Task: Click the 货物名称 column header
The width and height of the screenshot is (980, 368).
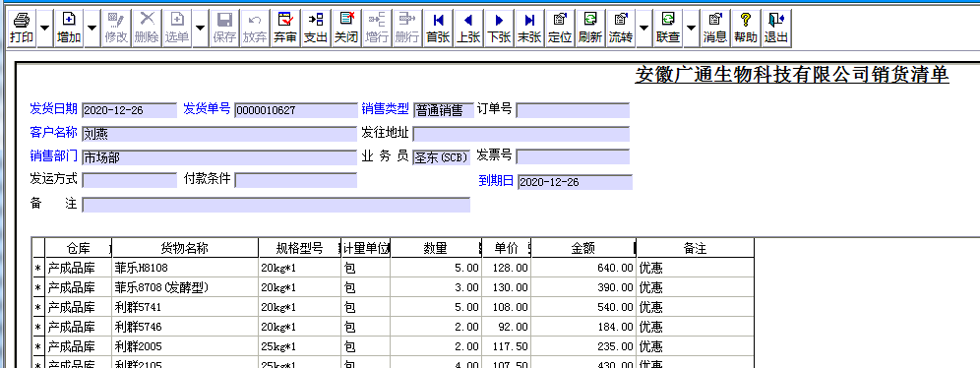Action: coord(185,248)
